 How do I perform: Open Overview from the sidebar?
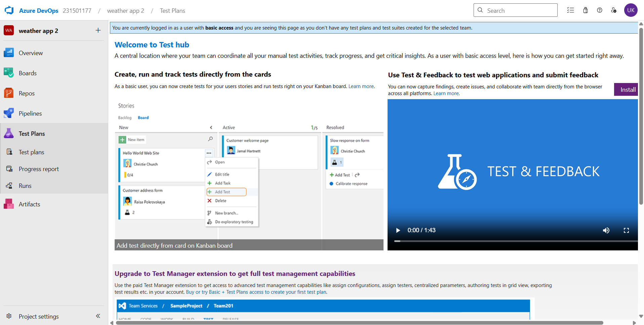54,53
